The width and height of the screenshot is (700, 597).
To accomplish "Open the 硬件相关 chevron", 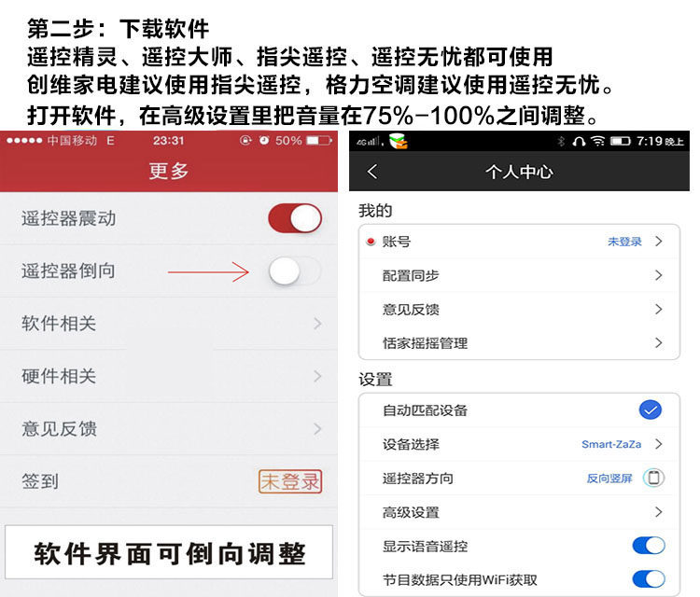I will click(317, 376).
